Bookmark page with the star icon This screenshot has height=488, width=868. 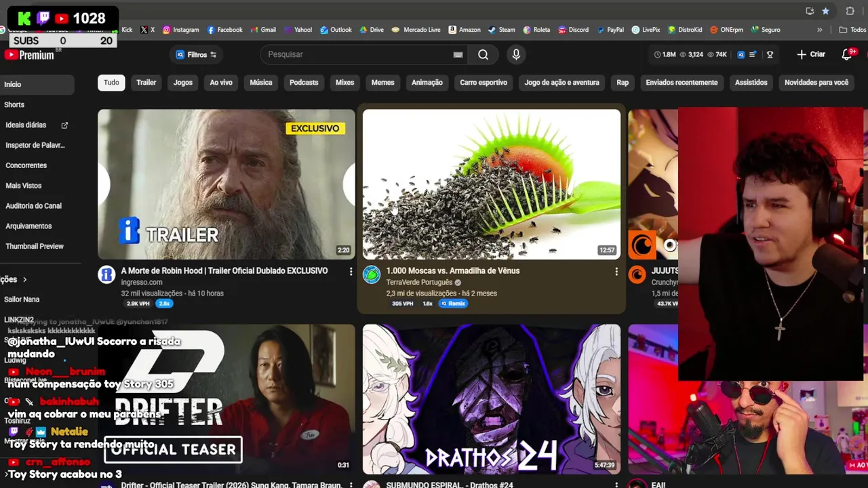click(x=825, y=11)
